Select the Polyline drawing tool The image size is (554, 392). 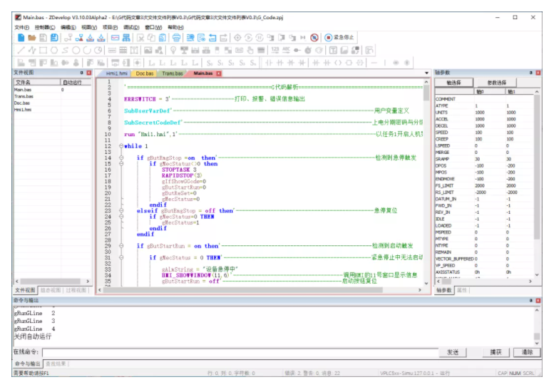(x=32, y=50)
